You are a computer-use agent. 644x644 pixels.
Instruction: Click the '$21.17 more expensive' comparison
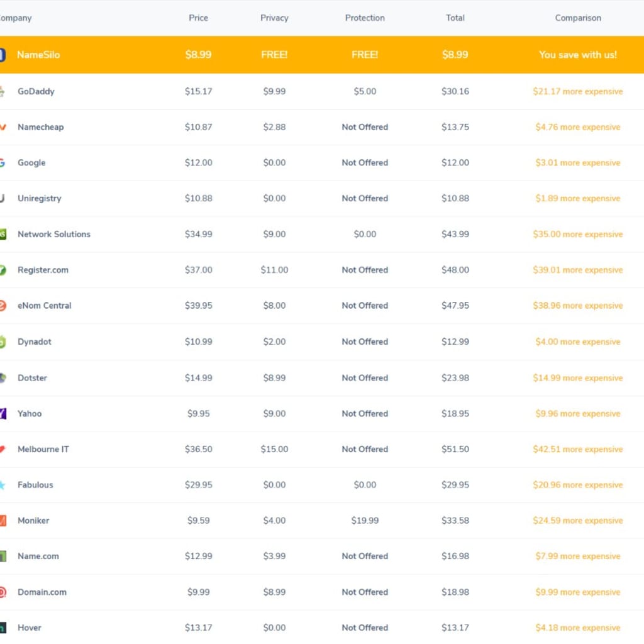point(578,91)
